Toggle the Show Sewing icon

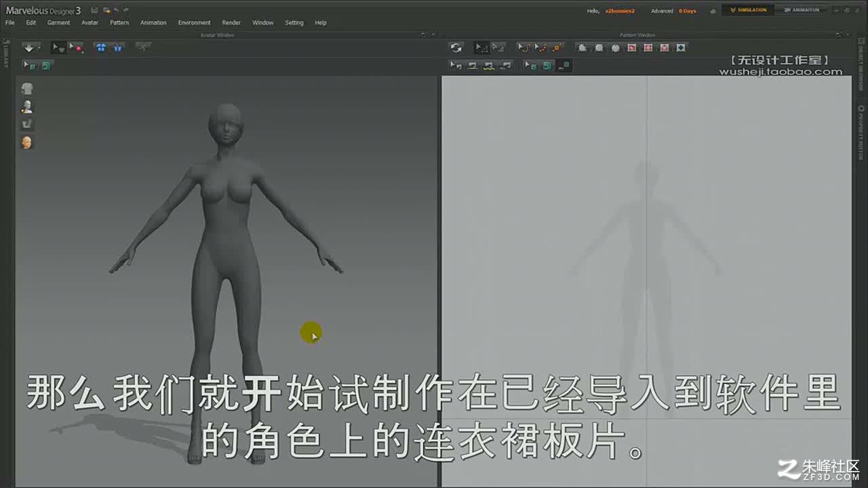[506, 65]
